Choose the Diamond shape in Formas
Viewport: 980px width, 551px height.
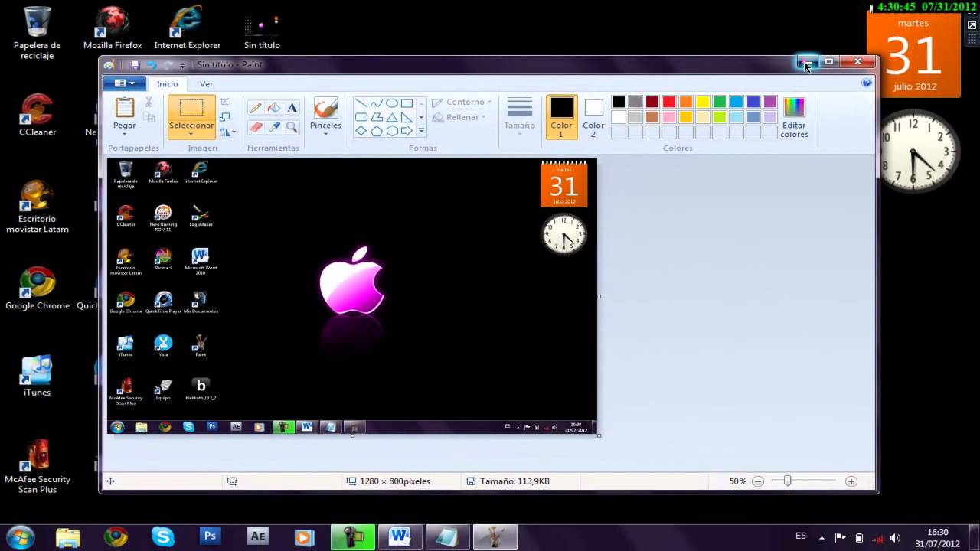pos(361,131)
